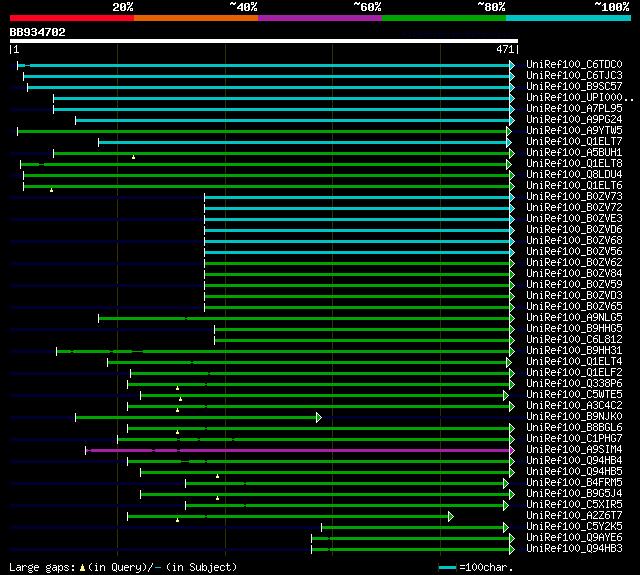The height and width of the screenshot is (575, 640).
Task: Open the UniRef100_A9PG24 hit label
Action: click(574, 120)
